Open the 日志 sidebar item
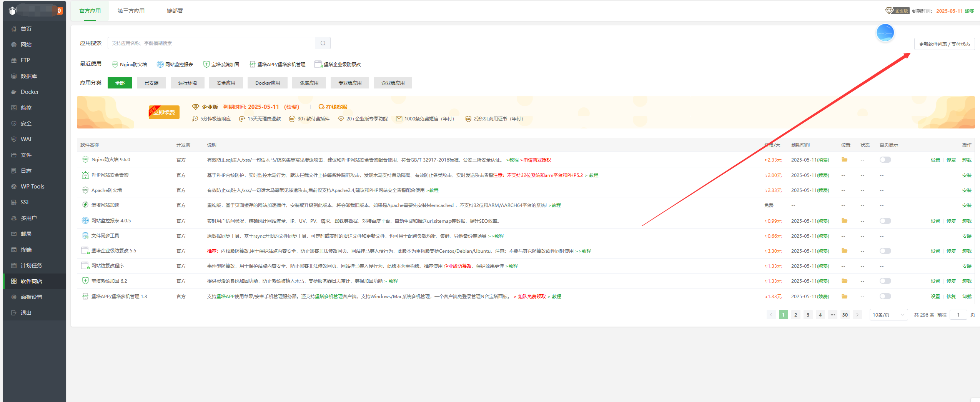Viewport: 980px width, 402px height. pyautogui.click(x=35, y=171)
